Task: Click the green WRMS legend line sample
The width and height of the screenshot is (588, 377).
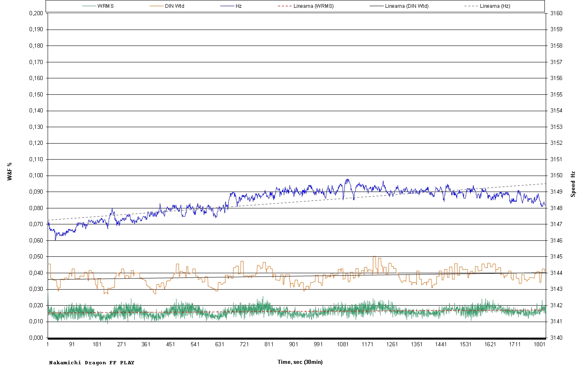Action: [89, 6]
